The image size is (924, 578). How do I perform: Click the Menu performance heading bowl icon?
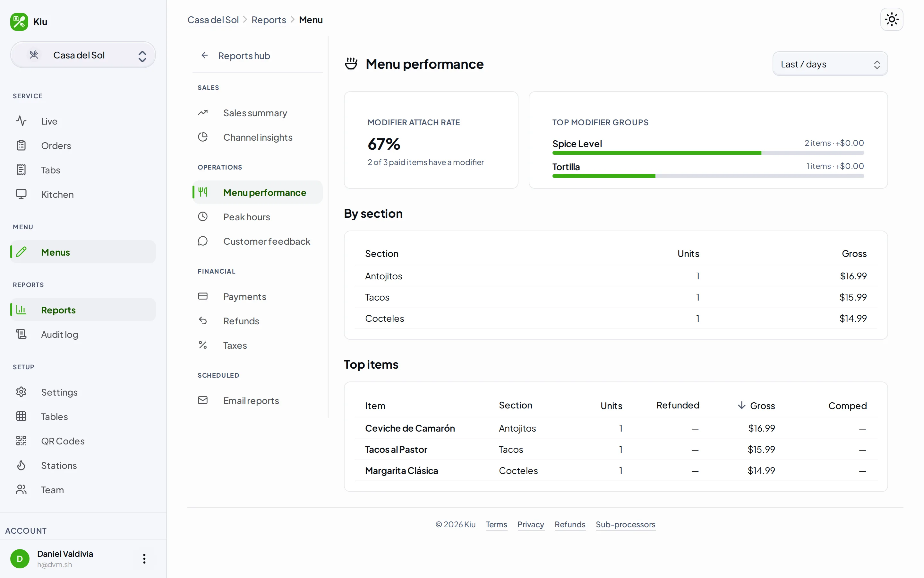pyautogui.click(x=351, y=64)
